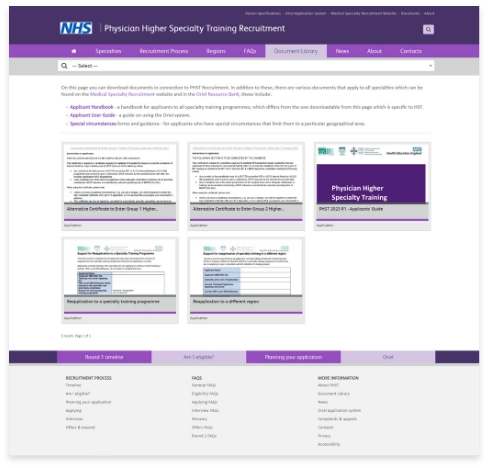The height and width of the screenshot is (468, 489).
Task: Click the Round 1 timeline button
Action: click(x=104, y=357)
